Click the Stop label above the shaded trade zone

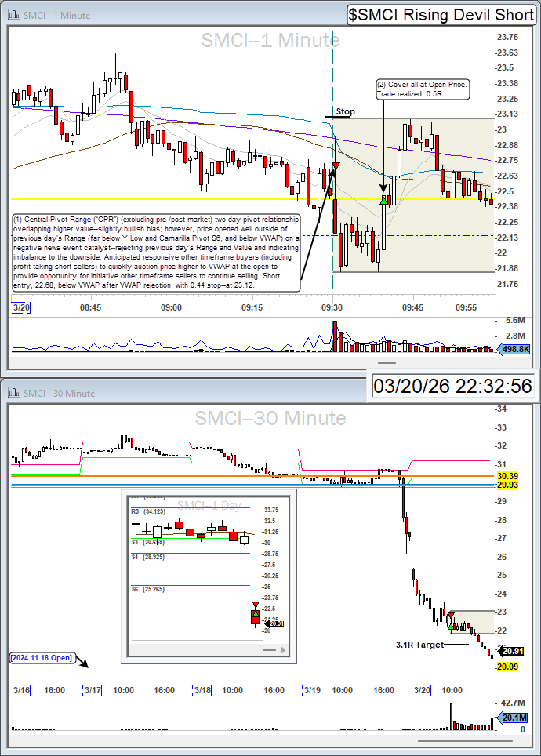tap(345, 111)
